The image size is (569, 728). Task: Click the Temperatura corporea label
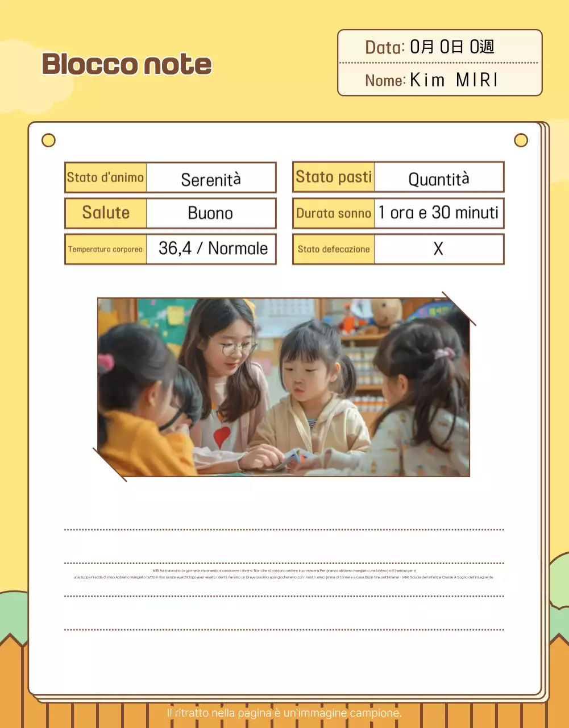pyautogui.click(x=106, y=249)
